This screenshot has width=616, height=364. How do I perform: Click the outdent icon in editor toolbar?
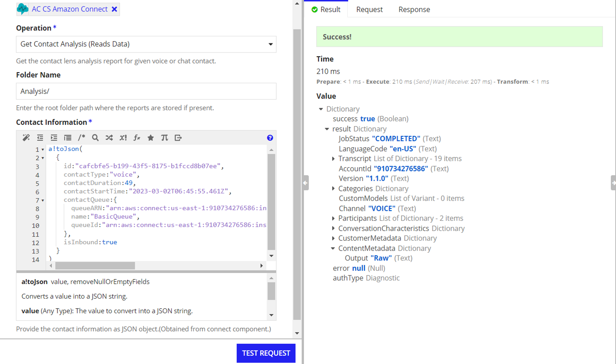click(x=40, y=138)
